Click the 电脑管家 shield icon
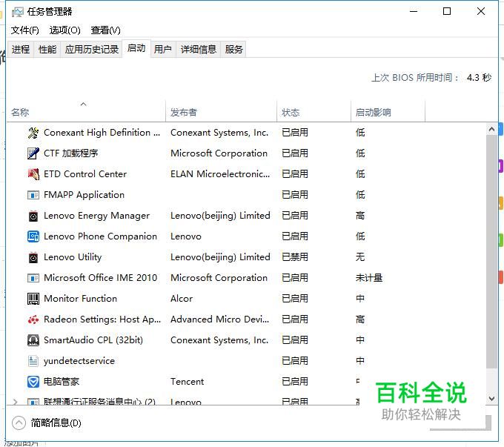Image resolution: width=504 pixels, height=447 pixels. [33, 382]
